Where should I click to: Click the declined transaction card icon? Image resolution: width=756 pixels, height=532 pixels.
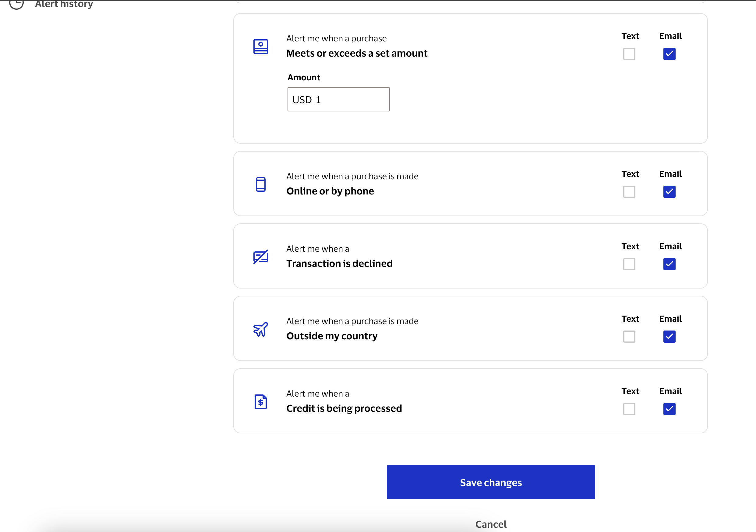[260, 257]
